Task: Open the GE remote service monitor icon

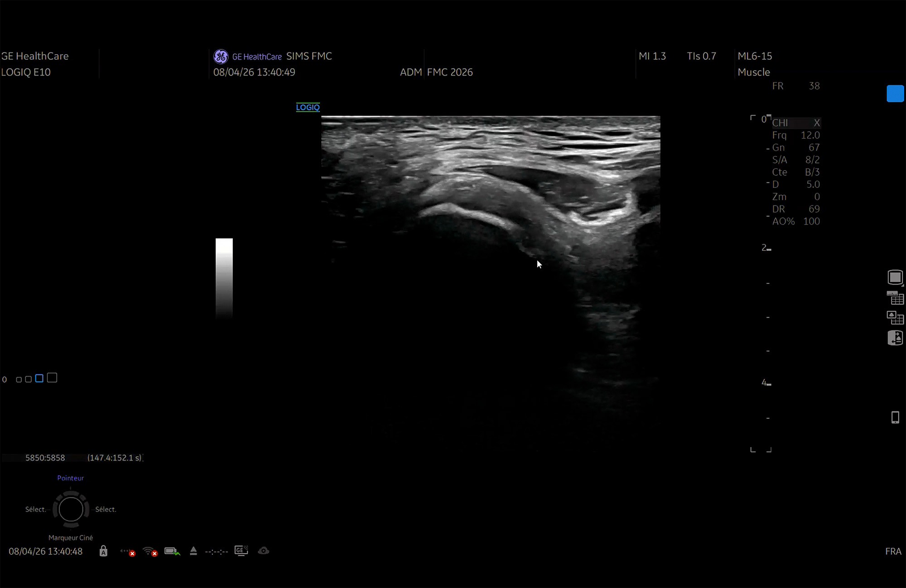Action: click(241, 550)
